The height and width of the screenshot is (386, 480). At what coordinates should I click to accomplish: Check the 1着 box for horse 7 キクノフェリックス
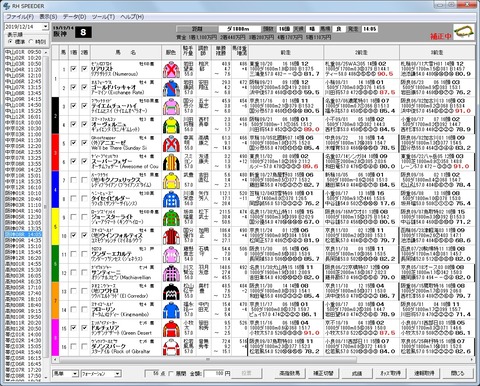tap(74, 180)
